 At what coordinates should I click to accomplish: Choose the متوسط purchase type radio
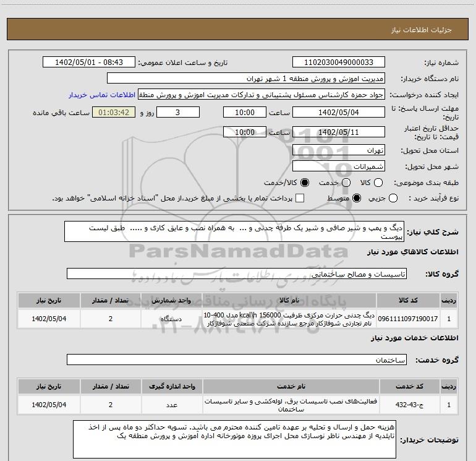357,198
